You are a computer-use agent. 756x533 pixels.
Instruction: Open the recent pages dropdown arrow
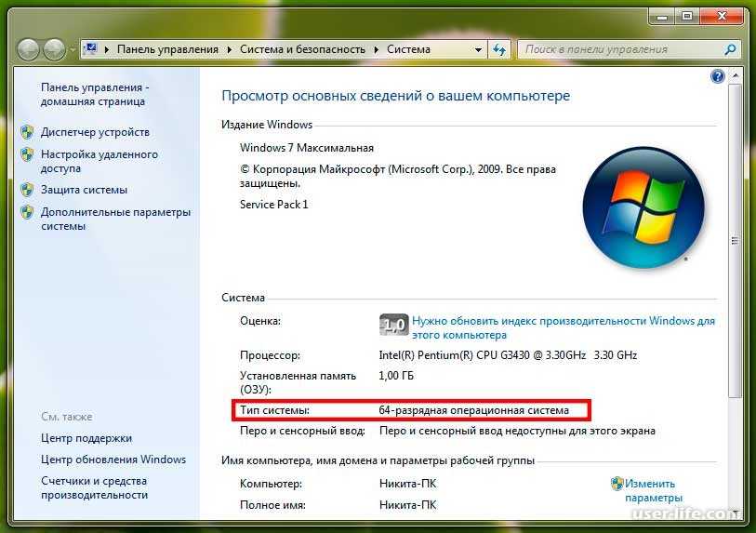tap(73, 49)
